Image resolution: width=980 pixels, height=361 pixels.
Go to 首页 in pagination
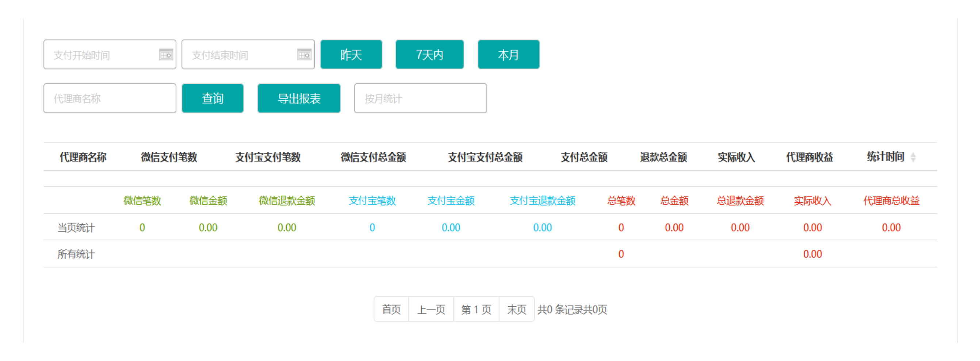click(x=391, y=309)
